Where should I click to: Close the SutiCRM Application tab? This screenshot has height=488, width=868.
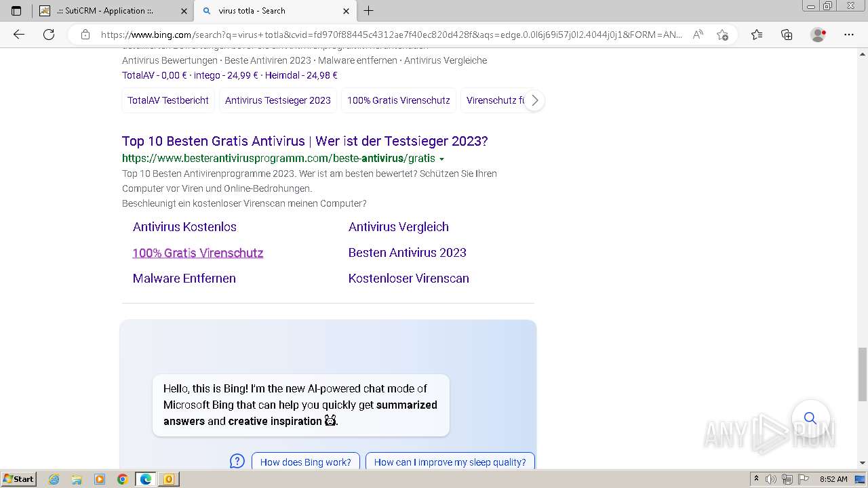point(184,11)
